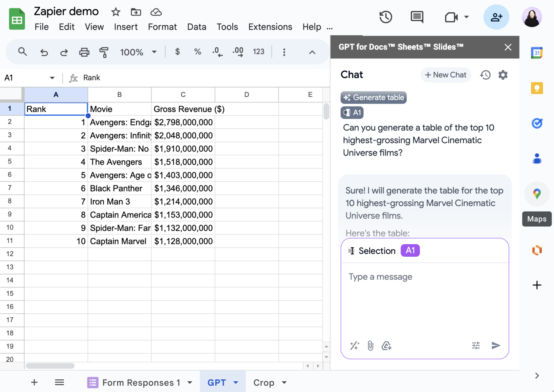Open the magic wand prompt tools
Screen dimensions: 554x392
[x=355, y=346]
